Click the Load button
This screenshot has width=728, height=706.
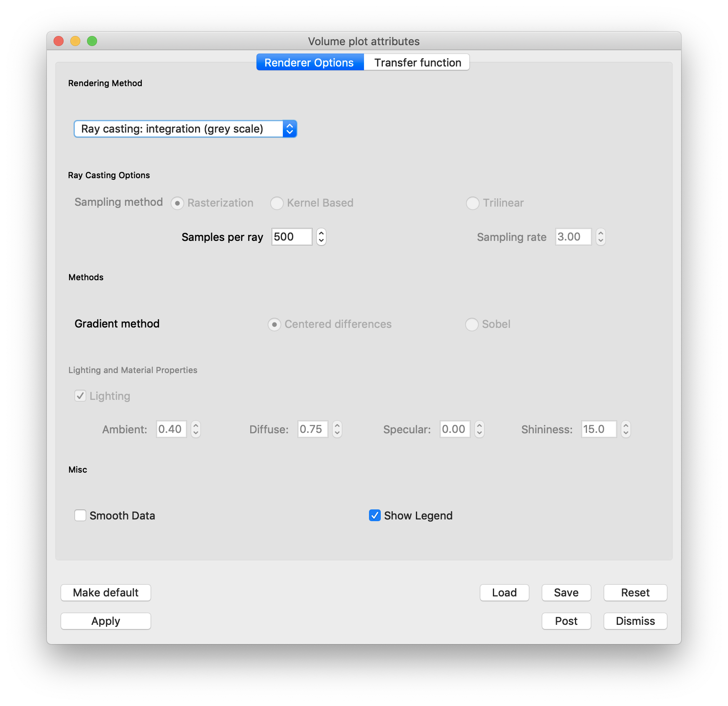[x=505, y=593]
